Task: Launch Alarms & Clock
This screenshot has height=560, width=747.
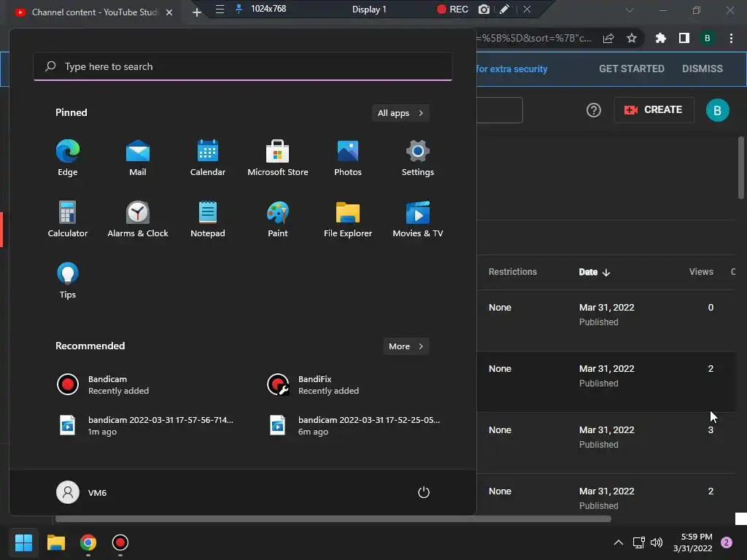Action: coord(138,219)
